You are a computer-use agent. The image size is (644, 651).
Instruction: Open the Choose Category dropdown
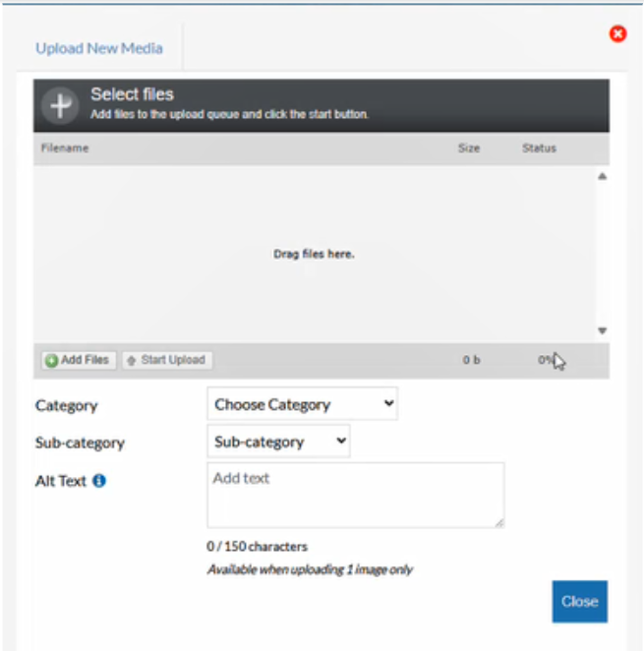click(x=302, y=404)
